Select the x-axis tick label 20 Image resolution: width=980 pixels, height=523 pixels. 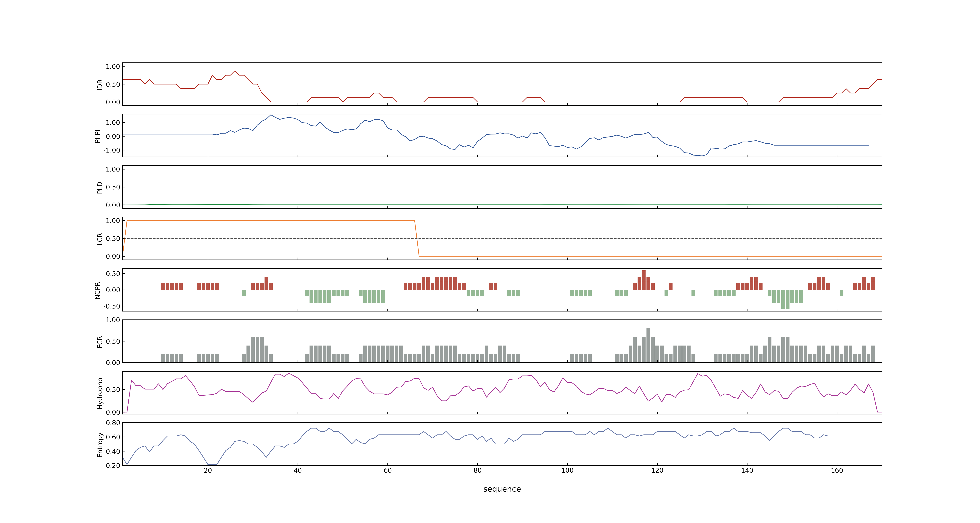[208, 470]
